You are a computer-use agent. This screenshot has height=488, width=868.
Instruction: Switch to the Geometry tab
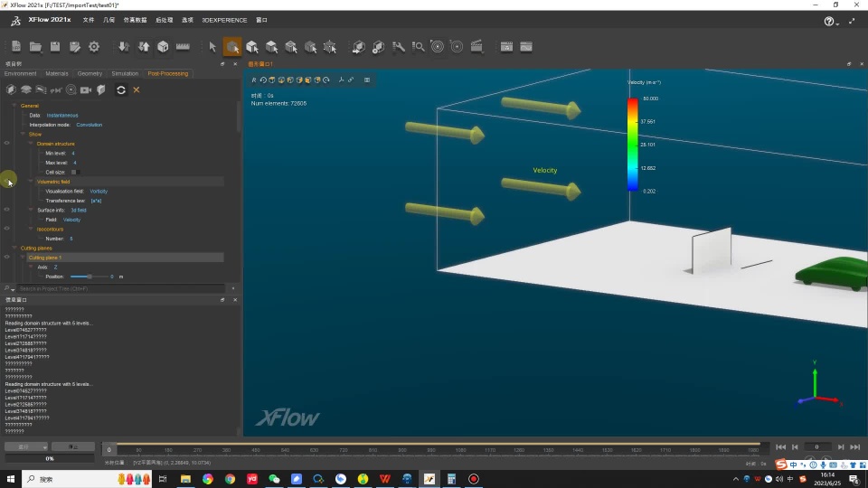click(90, 73)
